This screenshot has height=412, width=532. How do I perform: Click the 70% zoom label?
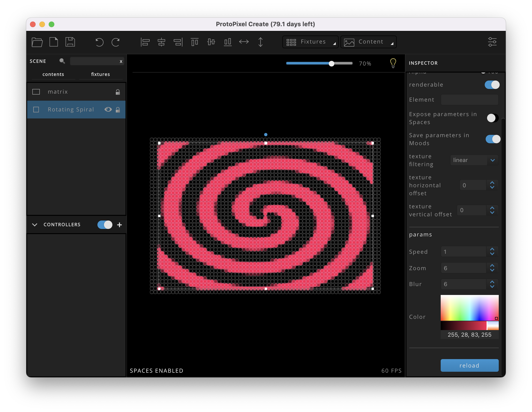[365, 63]
